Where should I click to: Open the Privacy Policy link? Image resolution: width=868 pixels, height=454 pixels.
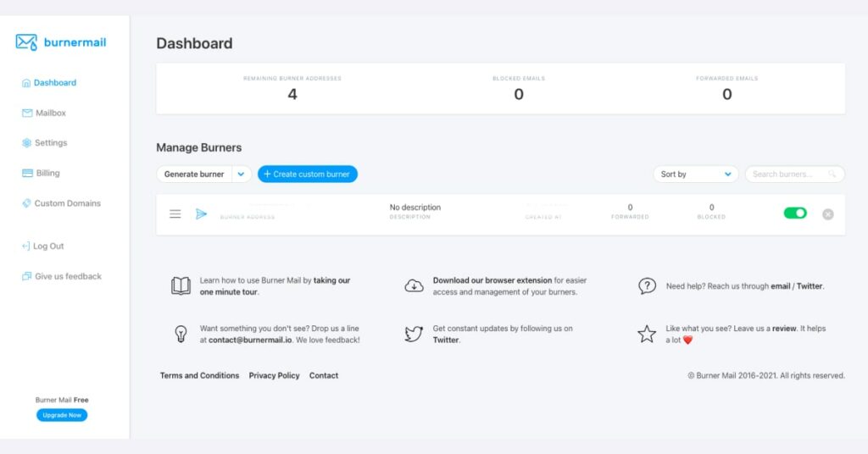click(x=274, y=375)
